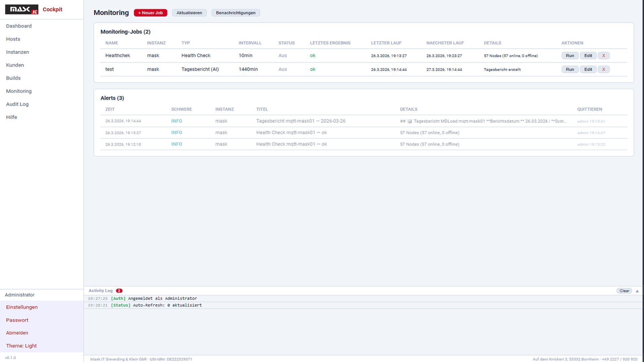Clear the Activity Log
Viewport: 644px width, 362px height.
[624, 291]
